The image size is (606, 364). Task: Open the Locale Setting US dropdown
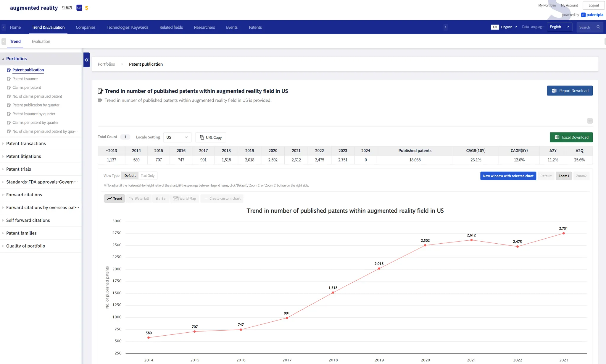point(177,137)
